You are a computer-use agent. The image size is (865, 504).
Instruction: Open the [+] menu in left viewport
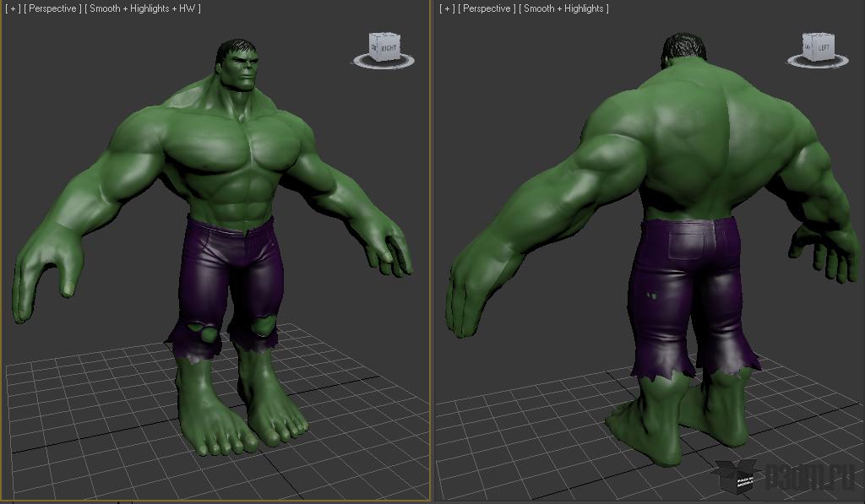coord(12,8)
